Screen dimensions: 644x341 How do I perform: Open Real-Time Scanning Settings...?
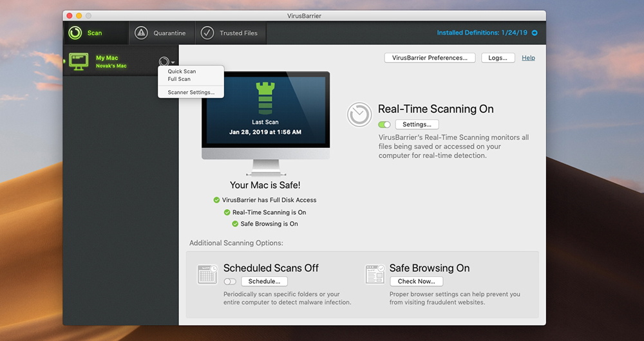(x=417, y=124)
